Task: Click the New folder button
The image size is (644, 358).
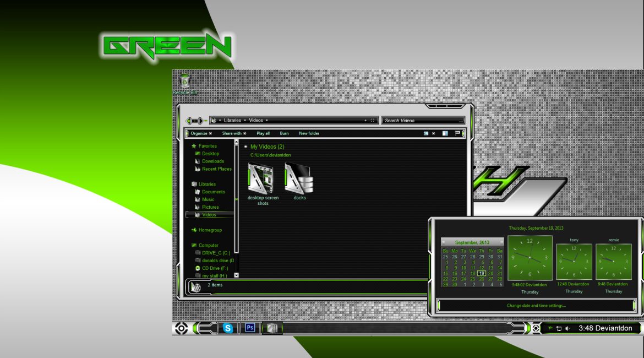Action: click(309, 133)
